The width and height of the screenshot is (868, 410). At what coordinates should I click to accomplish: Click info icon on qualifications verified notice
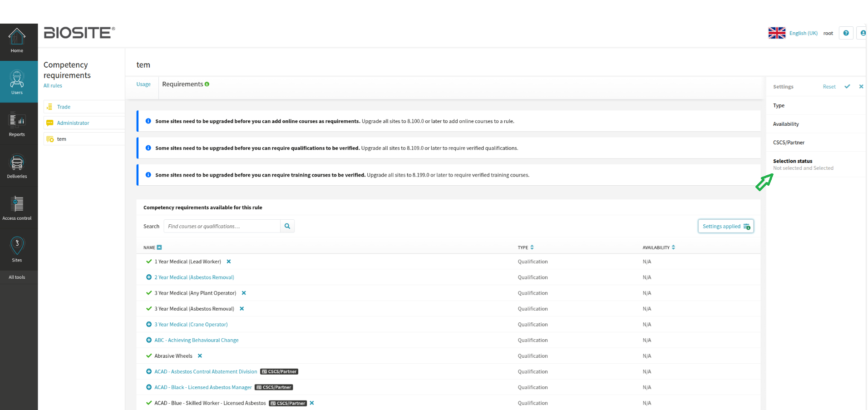[148, 148]
